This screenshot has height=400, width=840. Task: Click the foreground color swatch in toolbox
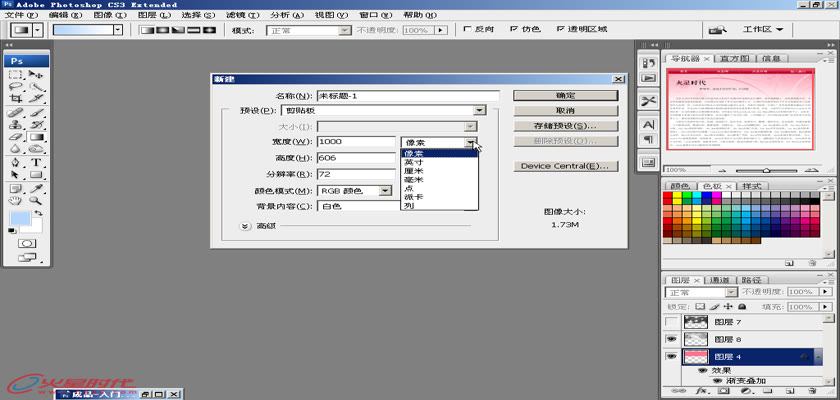point(19,219)
